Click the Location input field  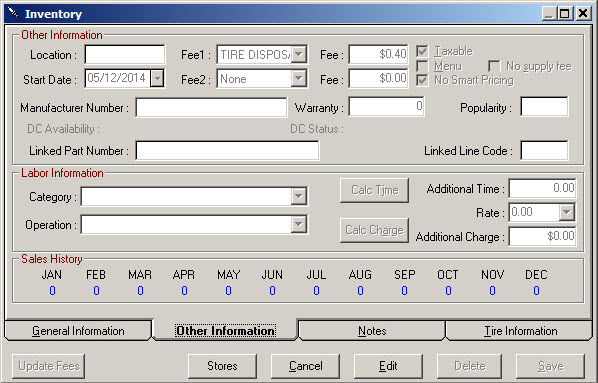coord(125,55)
